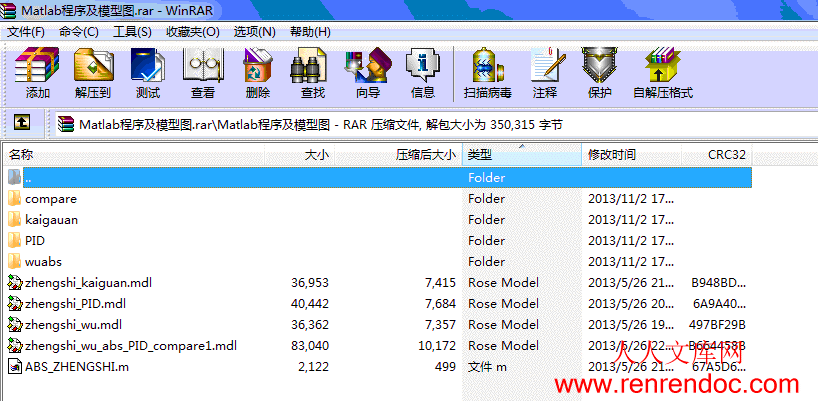Image resolution: width=818 pixels, height=401 pixels.
Task: Open the 命令(C) menu
Action: (79, 32)
